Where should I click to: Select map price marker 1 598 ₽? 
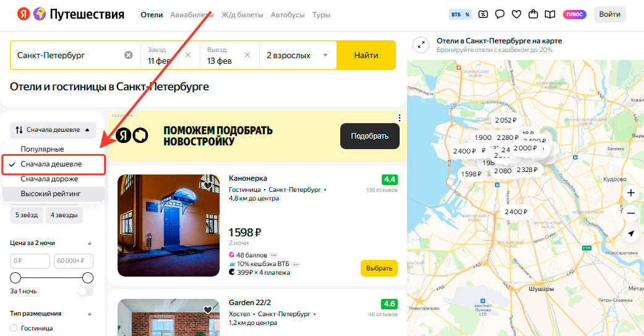[x=471, y=174]
